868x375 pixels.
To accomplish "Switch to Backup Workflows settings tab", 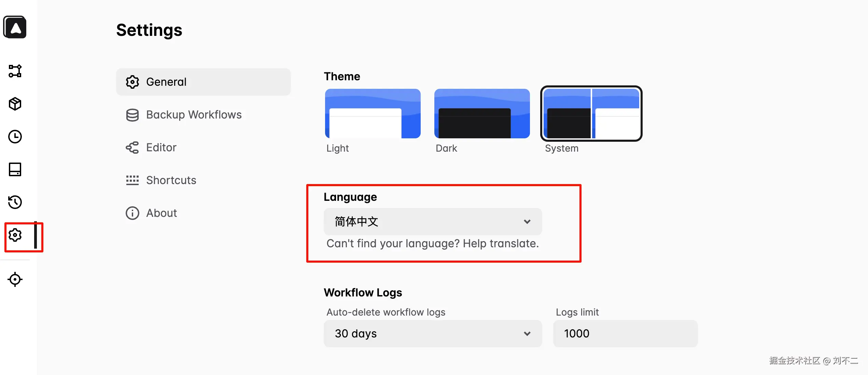I will pos(194,115).
